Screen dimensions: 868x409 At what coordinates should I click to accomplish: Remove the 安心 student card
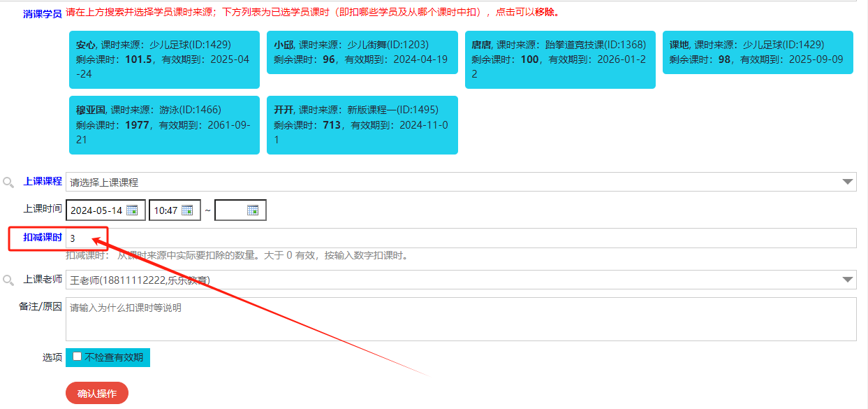coord(164,59)
